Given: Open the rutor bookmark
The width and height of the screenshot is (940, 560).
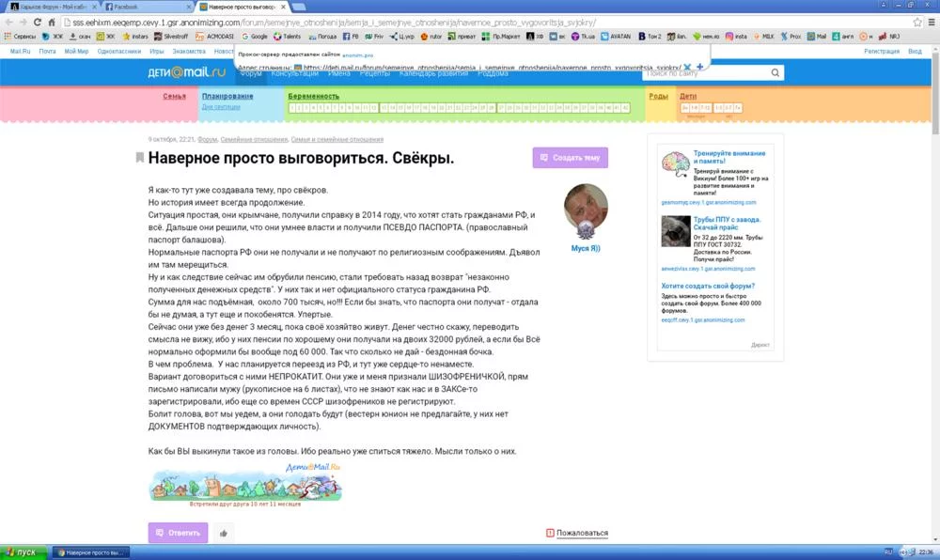Looking at the screenshot, I should pyautogui.click(x=431, y=37).
